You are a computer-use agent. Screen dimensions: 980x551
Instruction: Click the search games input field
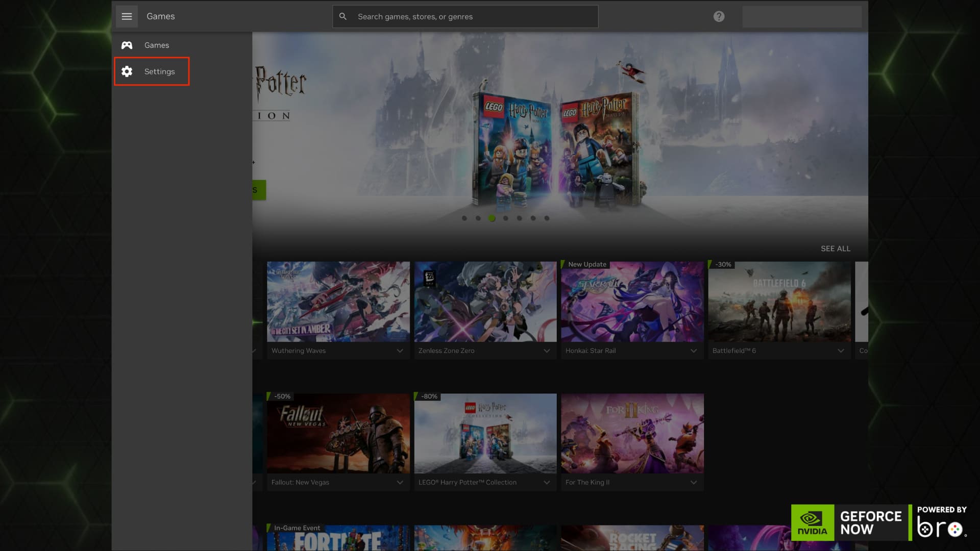coord(465,16)
